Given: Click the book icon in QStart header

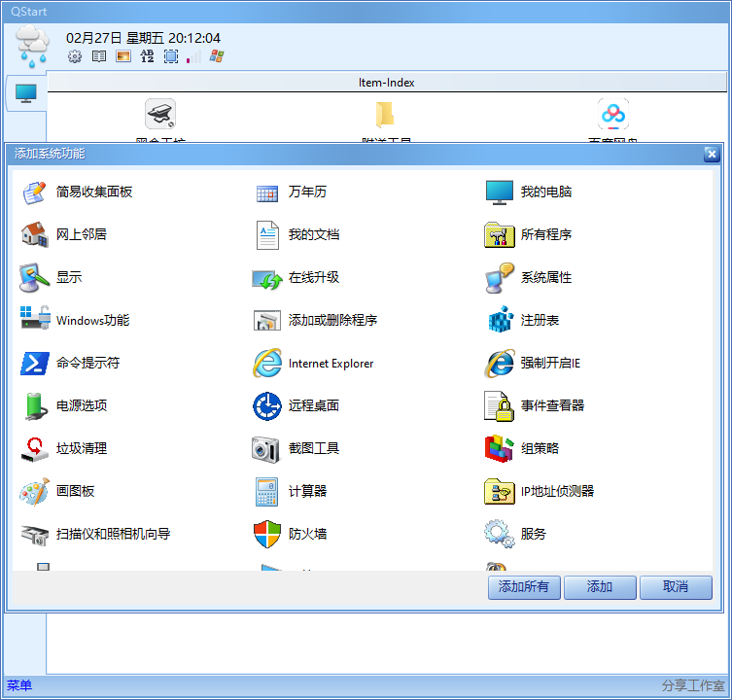Looking at the screenshot, I should (98, 56).
